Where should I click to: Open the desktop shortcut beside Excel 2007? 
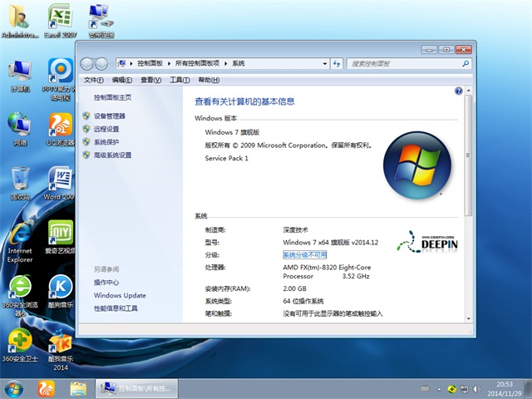coord(101,20)
